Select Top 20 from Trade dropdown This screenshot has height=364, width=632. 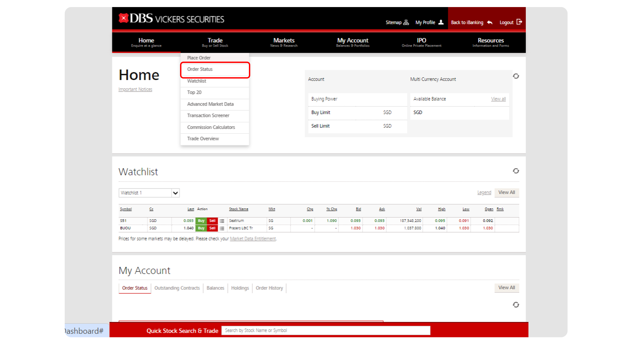(x=215, y=93)
